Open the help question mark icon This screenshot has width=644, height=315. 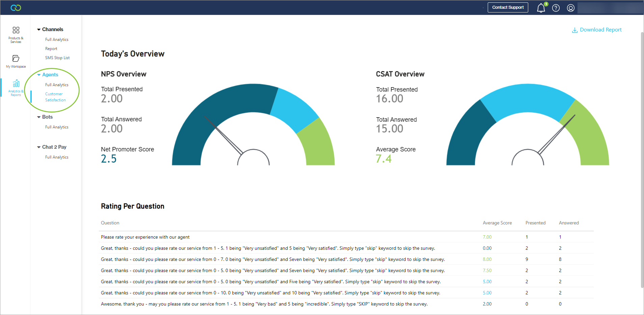coord(556,8)
